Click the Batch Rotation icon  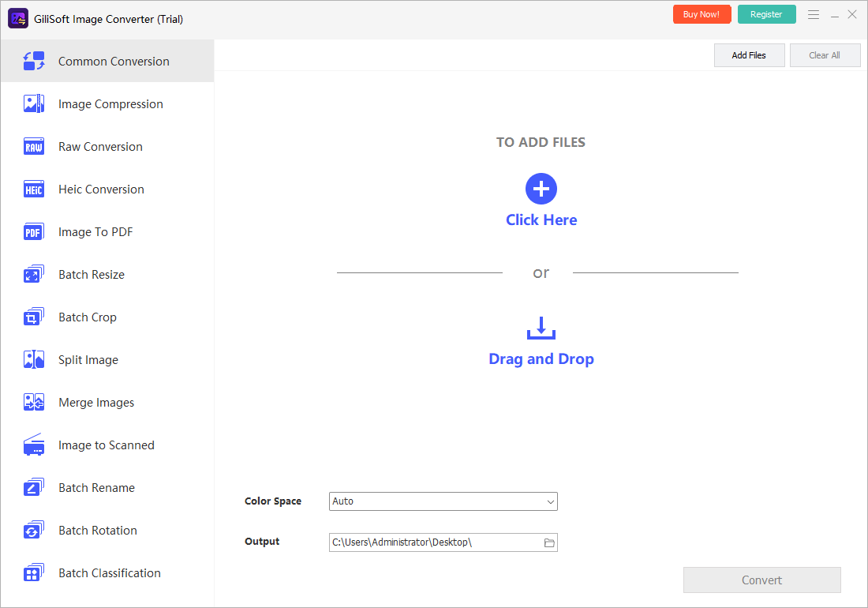click(34, 530)
